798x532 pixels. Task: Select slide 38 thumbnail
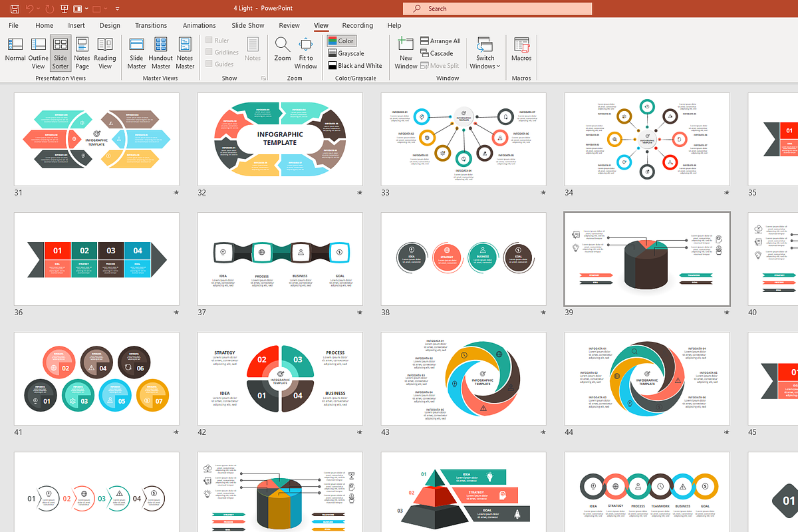464,259
